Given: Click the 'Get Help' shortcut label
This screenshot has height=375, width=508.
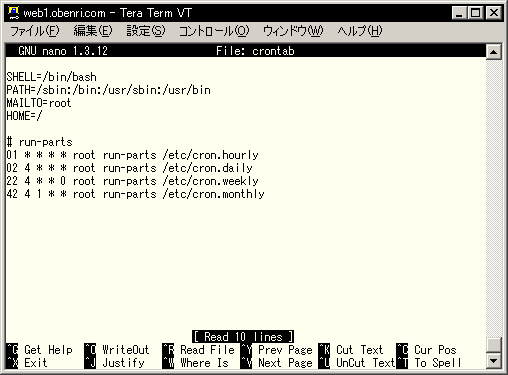Looking at the screenshot, I should coord(48,350).
